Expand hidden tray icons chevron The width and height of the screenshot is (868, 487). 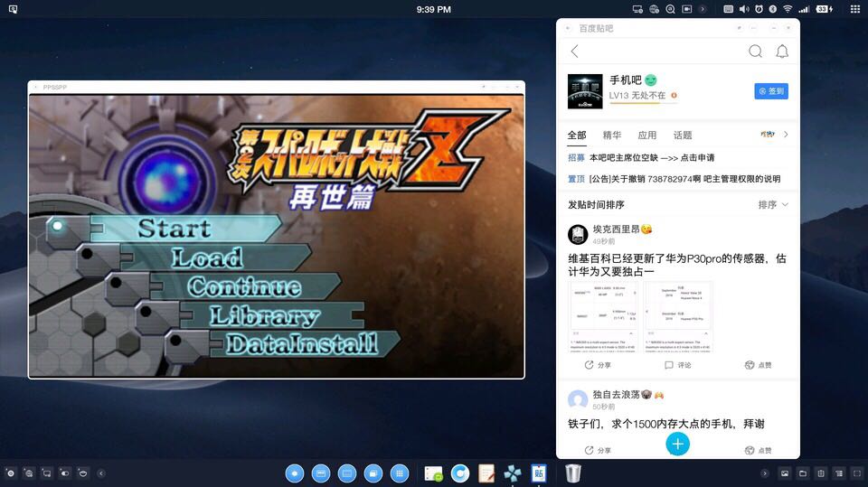coord(703,9)
